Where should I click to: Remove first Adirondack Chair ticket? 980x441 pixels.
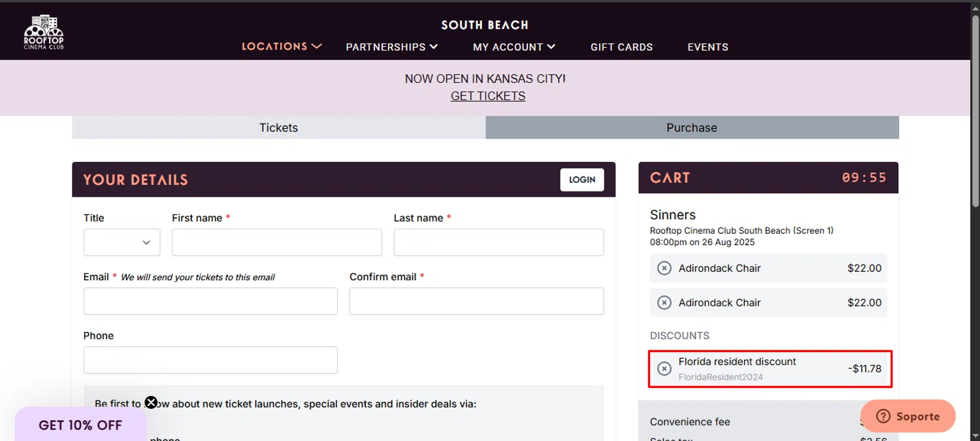coord(664,268)
